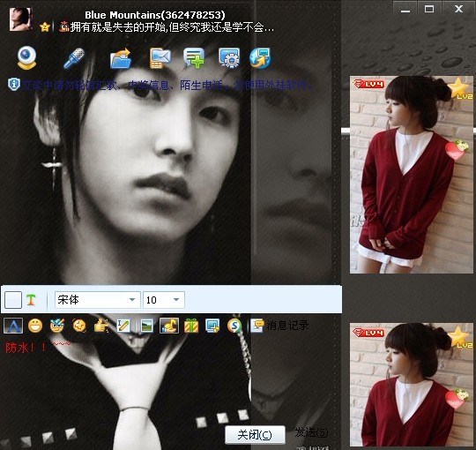Viewport: 476px width, 450px height.
Task: Click the LV4 badge on the lower QQ show
Action: [x=368, y=333]
